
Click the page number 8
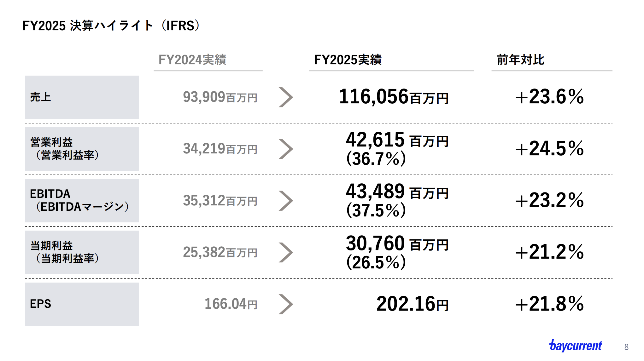point(626,347)
